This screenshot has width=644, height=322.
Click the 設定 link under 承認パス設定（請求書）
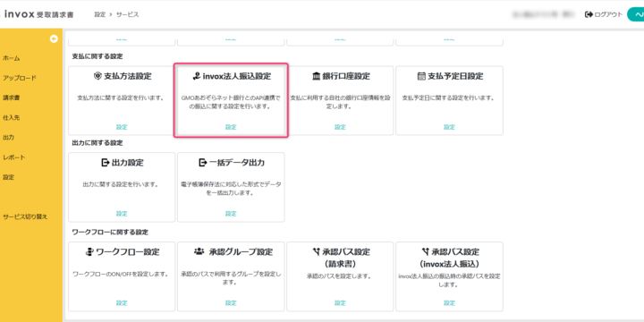340,303
